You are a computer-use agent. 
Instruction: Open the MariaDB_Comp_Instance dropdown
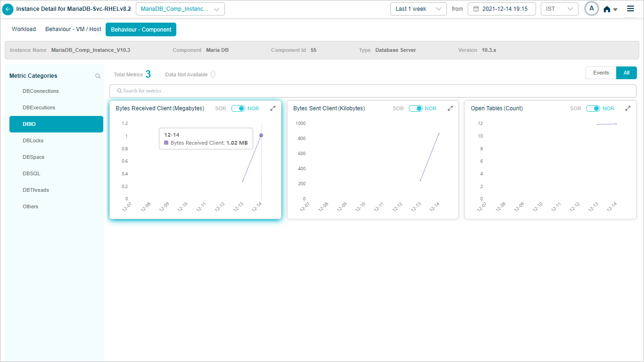tap(180, 9)
